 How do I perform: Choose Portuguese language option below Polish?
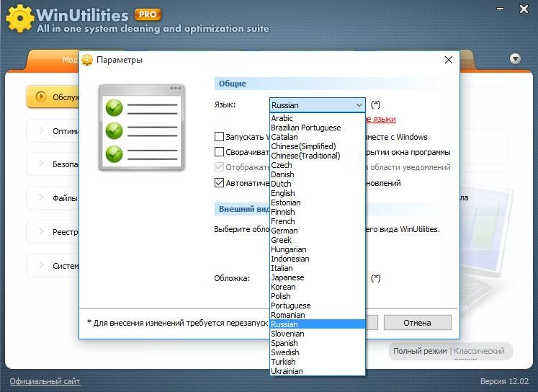(x=318, y=306)
